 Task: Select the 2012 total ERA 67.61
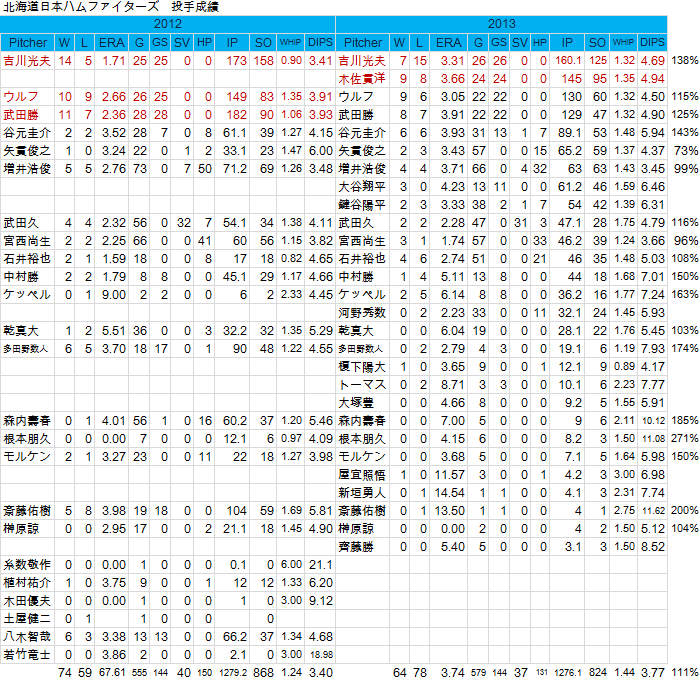pyautogui.click(x=112, y=672)
